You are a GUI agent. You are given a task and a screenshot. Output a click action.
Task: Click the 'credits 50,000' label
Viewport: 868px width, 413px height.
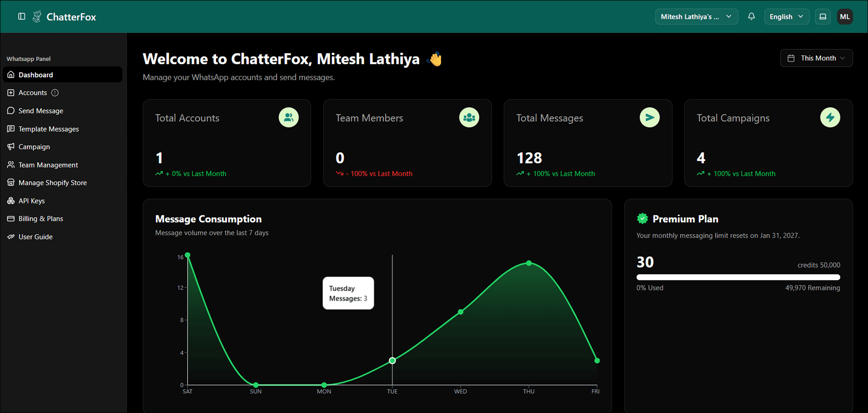click(x=818, y=265)
